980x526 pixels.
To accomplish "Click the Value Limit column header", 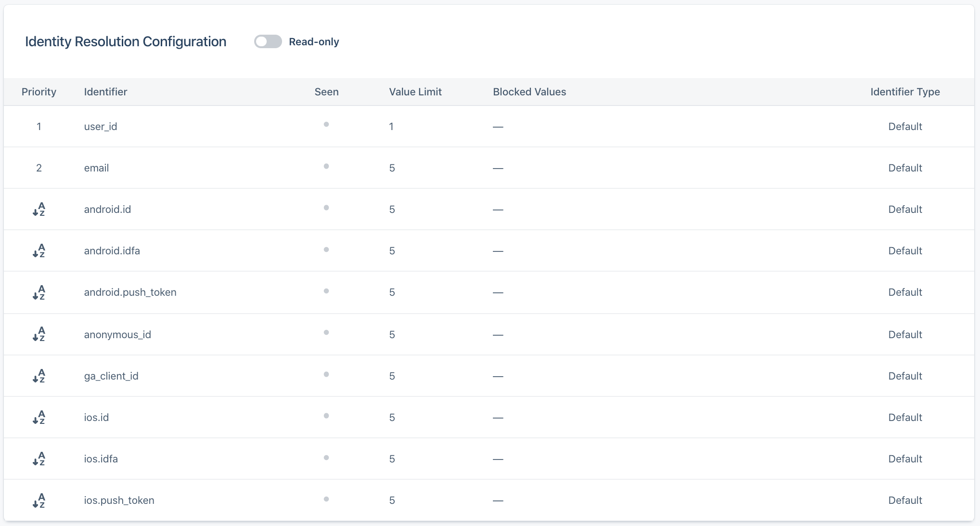I will tap(415, 92).
